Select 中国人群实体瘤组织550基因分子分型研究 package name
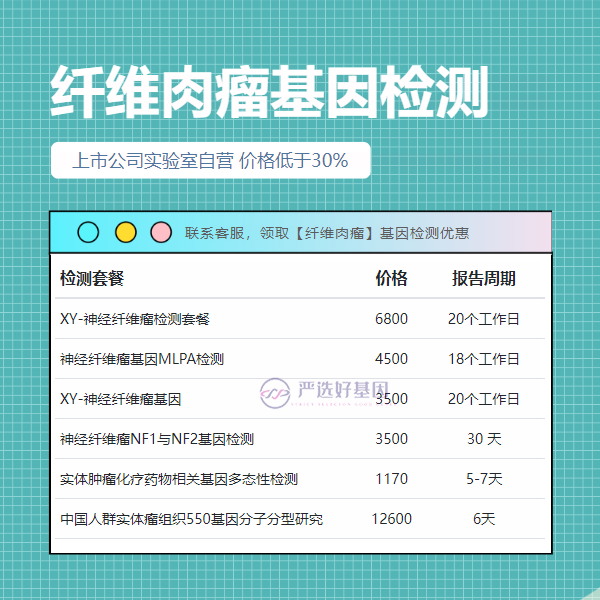This screenshot has width=600, height=600. (x=191, y=519)
